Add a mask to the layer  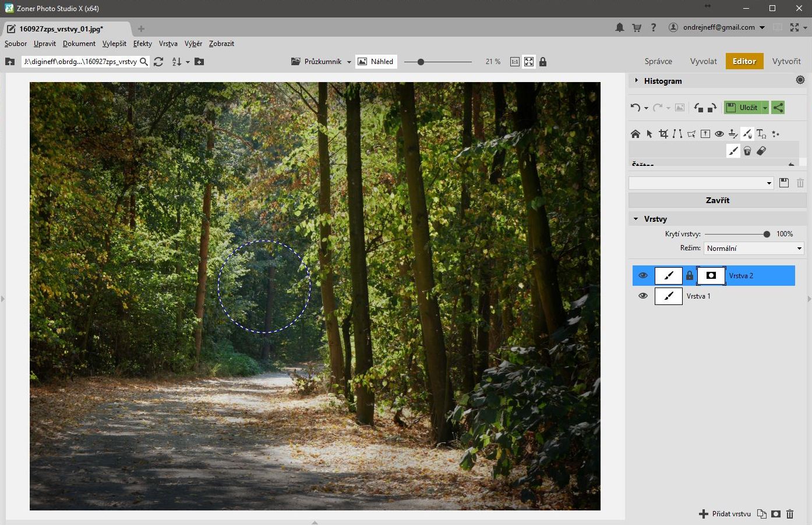pyautogui.click(x=776, y=514)
